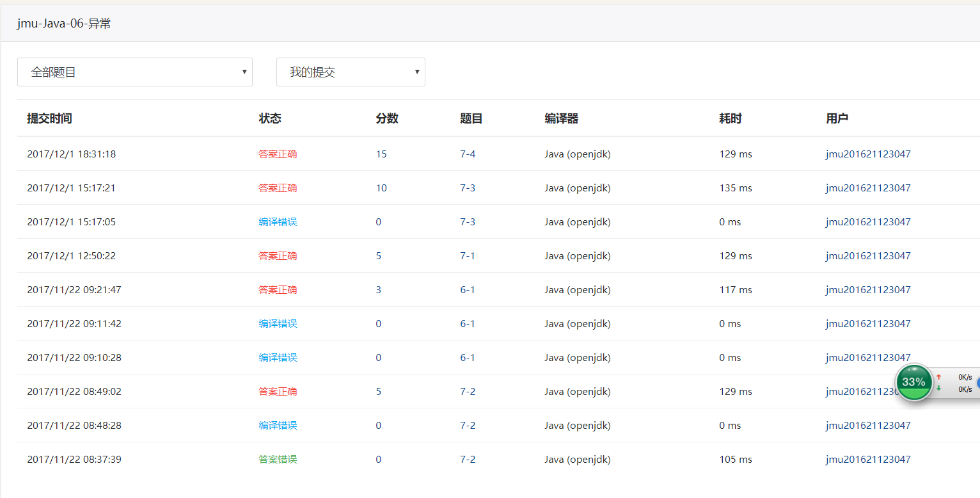Click timestamp 2017/11/22 08:37:39
The image size is (980, 498).
tap(74, 460)
